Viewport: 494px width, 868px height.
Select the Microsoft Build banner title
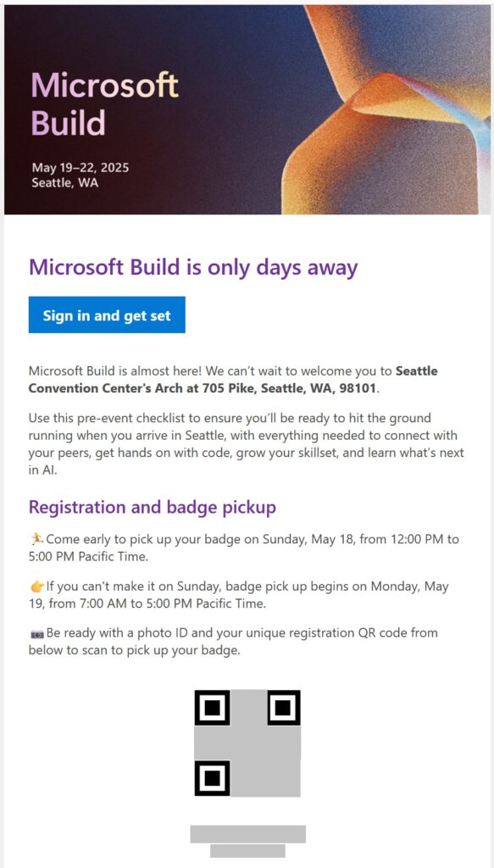coord(104,103)
